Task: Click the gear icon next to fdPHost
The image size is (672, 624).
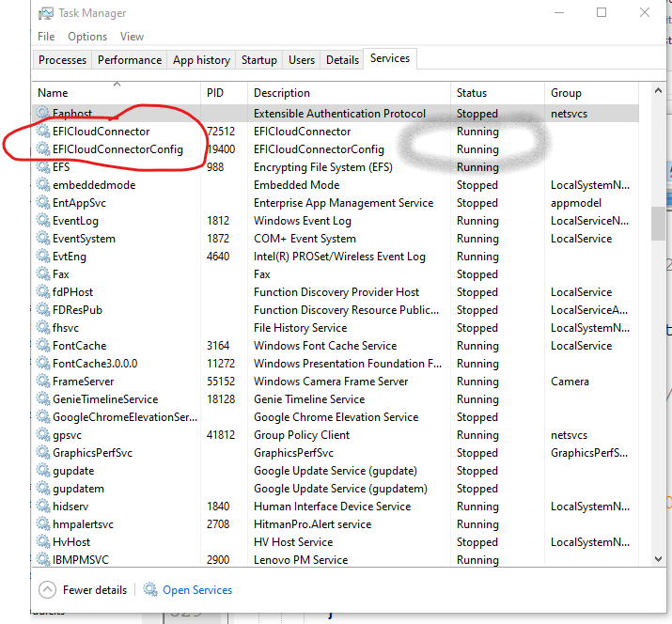Action: point(43,291)
